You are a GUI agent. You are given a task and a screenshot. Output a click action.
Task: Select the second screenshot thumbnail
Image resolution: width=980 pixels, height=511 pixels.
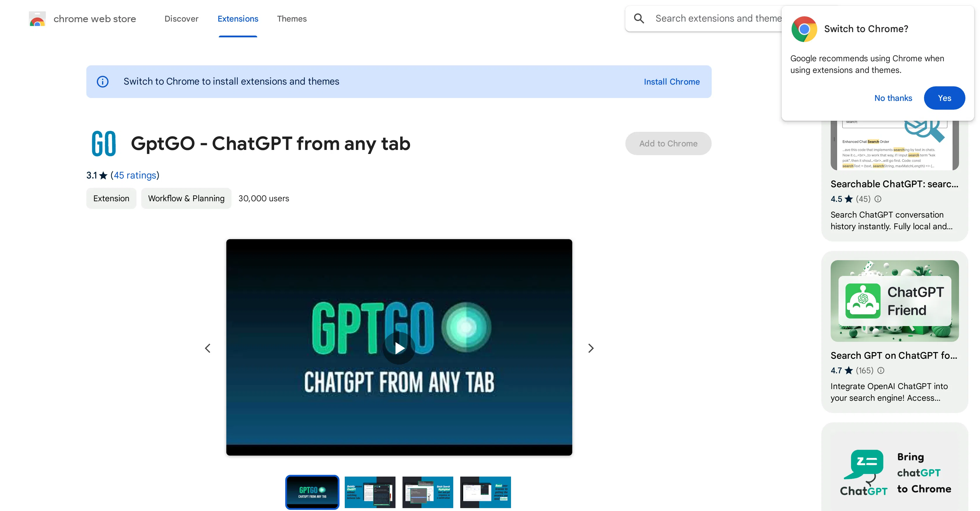tap(370, 492)
